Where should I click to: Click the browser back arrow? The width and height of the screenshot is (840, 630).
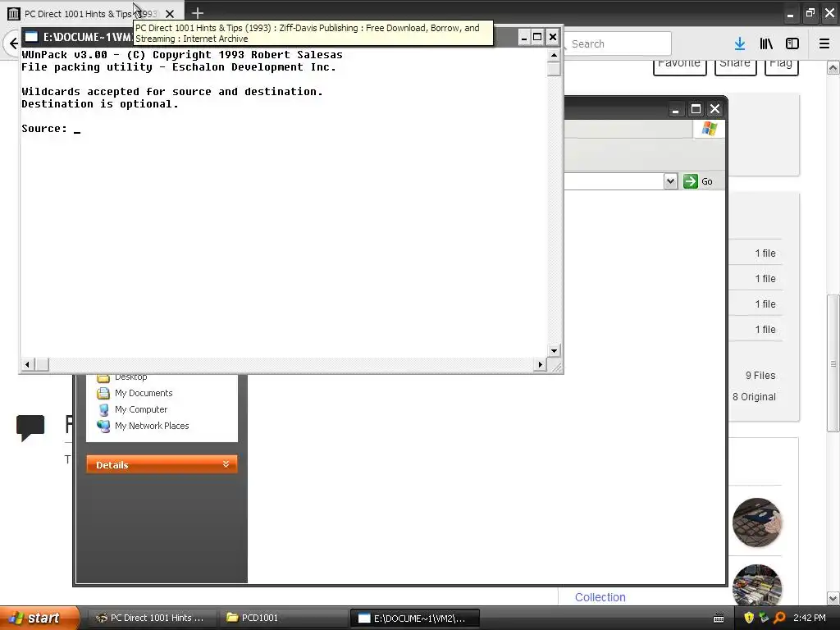13,43
